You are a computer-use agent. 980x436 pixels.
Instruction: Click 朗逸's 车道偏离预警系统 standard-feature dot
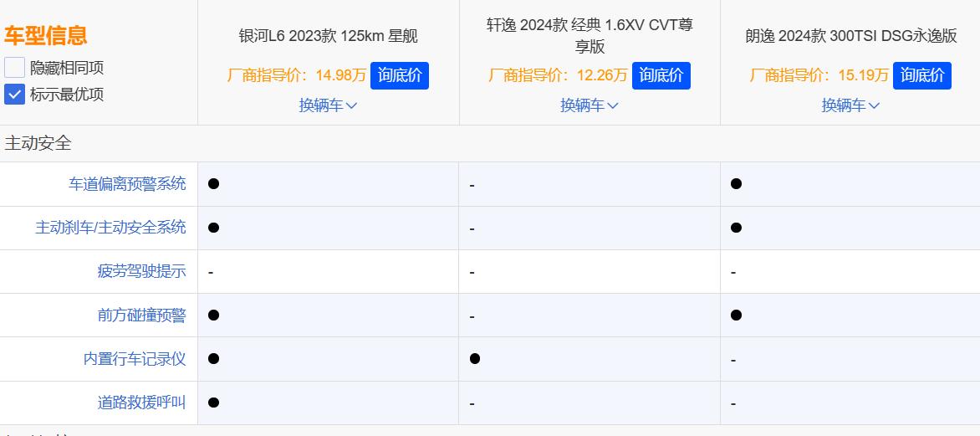coord(736,184)
